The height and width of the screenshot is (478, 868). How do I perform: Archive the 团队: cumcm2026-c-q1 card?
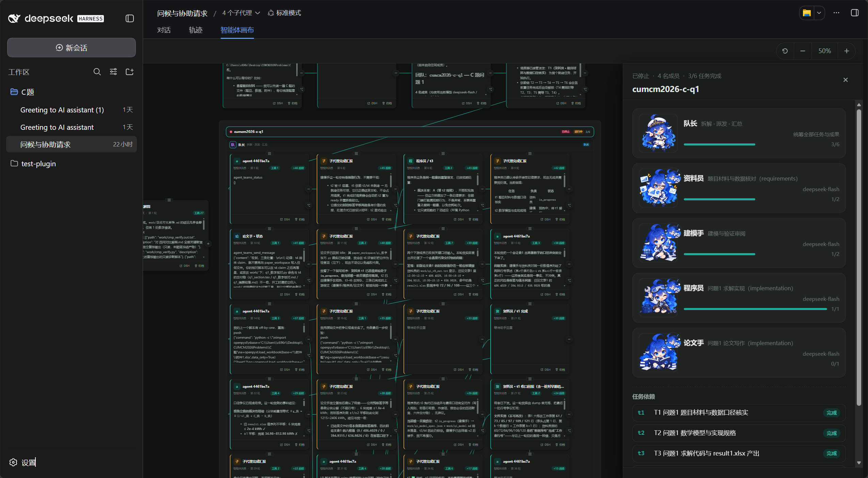[x=482, y=103]
